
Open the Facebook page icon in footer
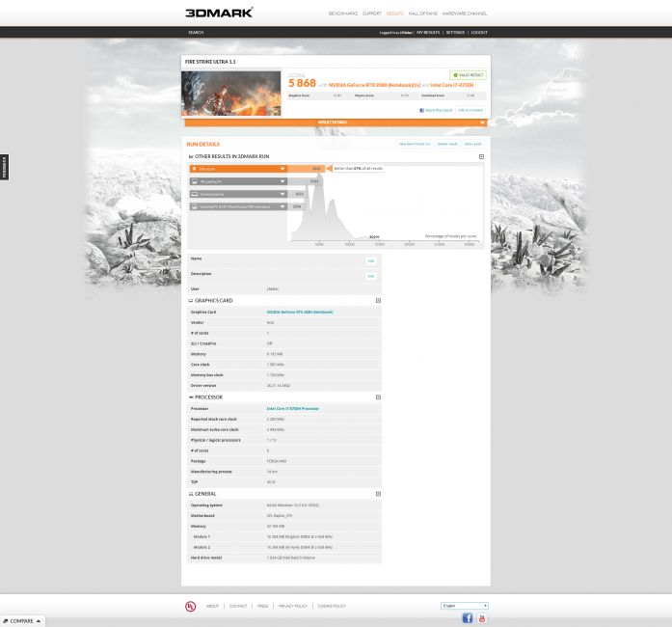click(468, 617)
